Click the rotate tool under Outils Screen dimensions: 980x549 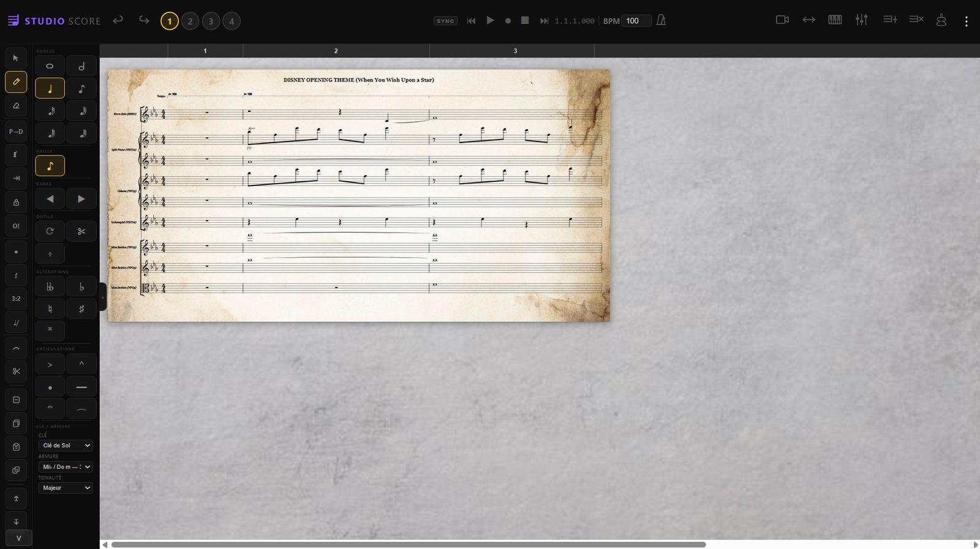(x=50, y=231)
